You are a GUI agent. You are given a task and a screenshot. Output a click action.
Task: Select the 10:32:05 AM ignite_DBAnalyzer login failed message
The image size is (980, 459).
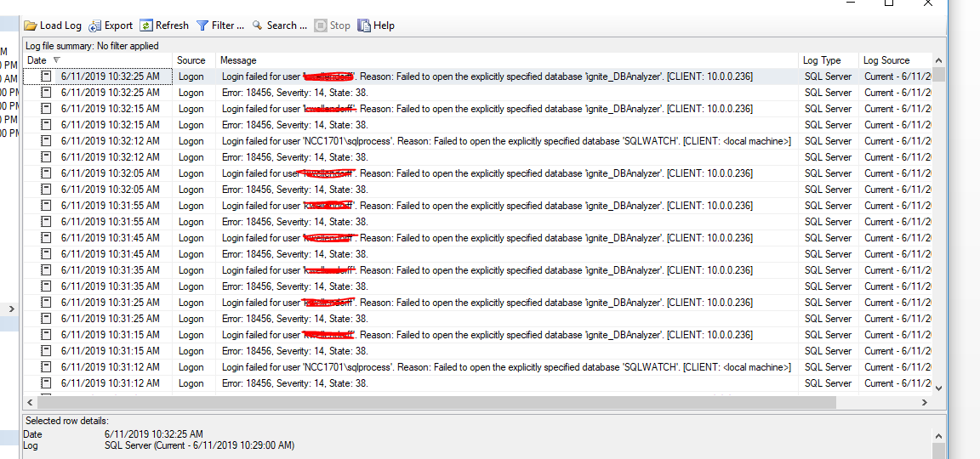(487, 173)
